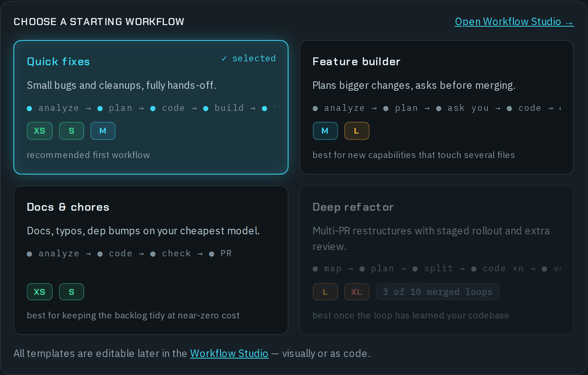Click the "code" step in Feature builder
The image size is (588, 375).
524,108
